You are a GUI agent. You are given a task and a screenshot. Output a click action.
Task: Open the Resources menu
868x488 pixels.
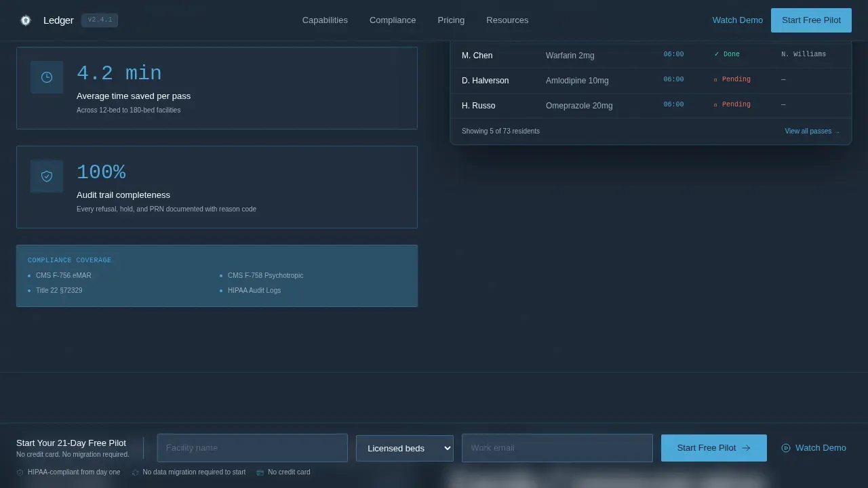[507, 20]
